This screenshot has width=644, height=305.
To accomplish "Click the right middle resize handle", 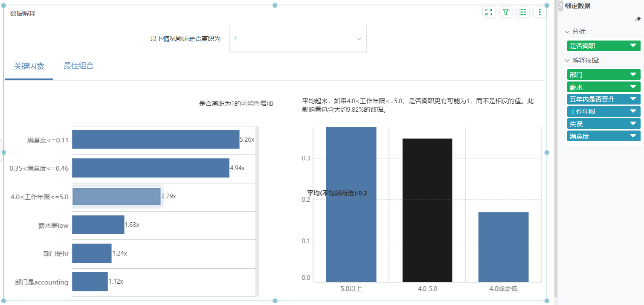I will pyautogui.click(x=547, y=153).
